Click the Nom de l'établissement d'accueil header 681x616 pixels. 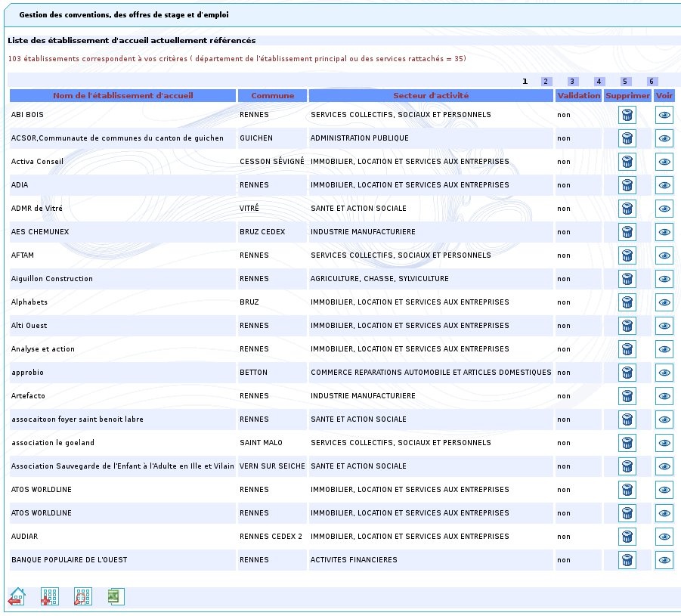tap(122, 96)
